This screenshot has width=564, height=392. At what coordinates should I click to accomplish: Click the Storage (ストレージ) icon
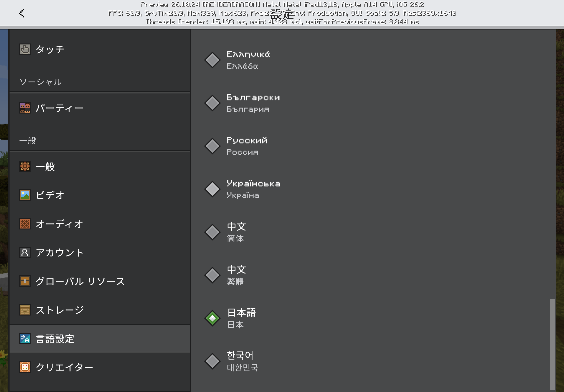(25, 310)
